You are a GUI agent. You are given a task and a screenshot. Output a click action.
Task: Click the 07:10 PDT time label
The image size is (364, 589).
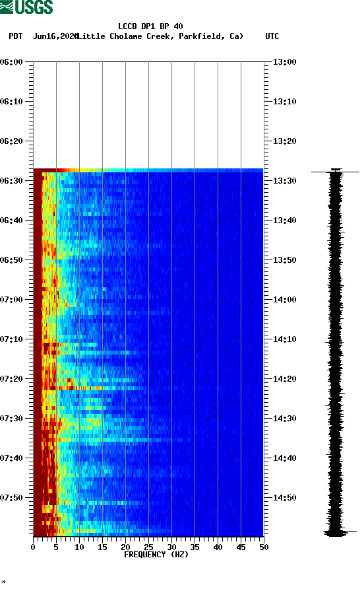coord(11,339)
